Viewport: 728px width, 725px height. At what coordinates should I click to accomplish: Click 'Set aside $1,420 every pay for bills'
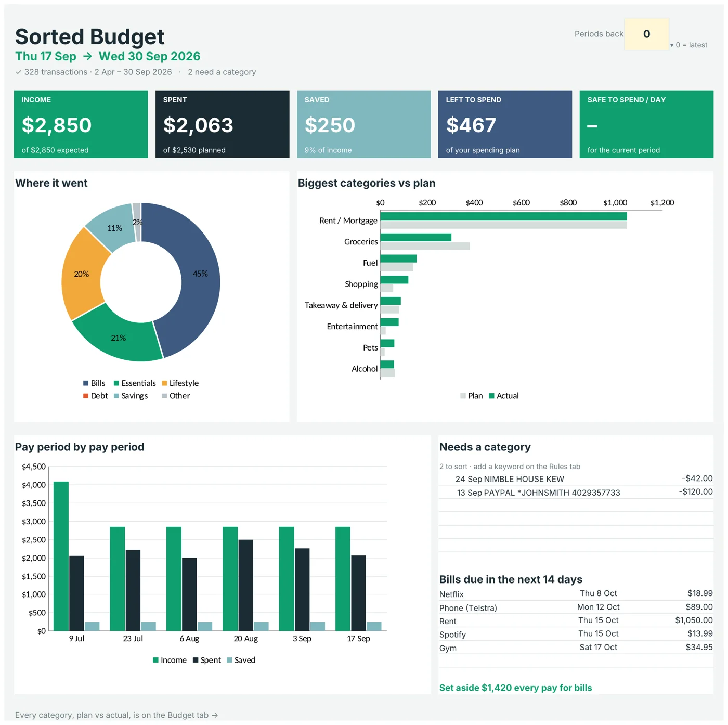coord(515,688)
